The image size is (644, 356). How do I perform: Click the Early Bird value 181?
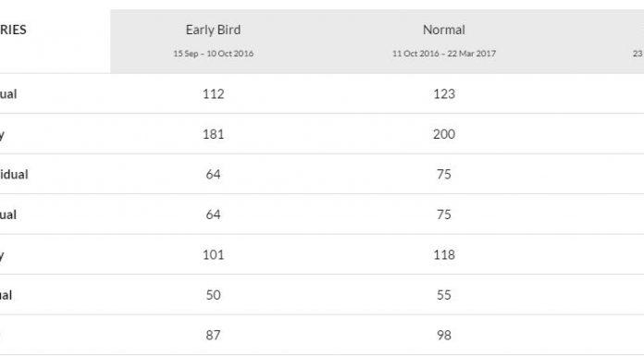pyautogui.click(x=213, y=134)
